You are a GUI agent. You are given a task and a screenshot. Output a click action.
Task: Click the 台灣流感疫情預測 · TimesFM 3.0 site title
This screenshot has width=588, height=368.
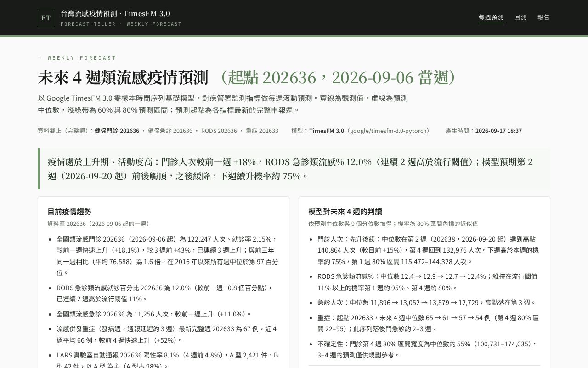click(x=115, y=14)
